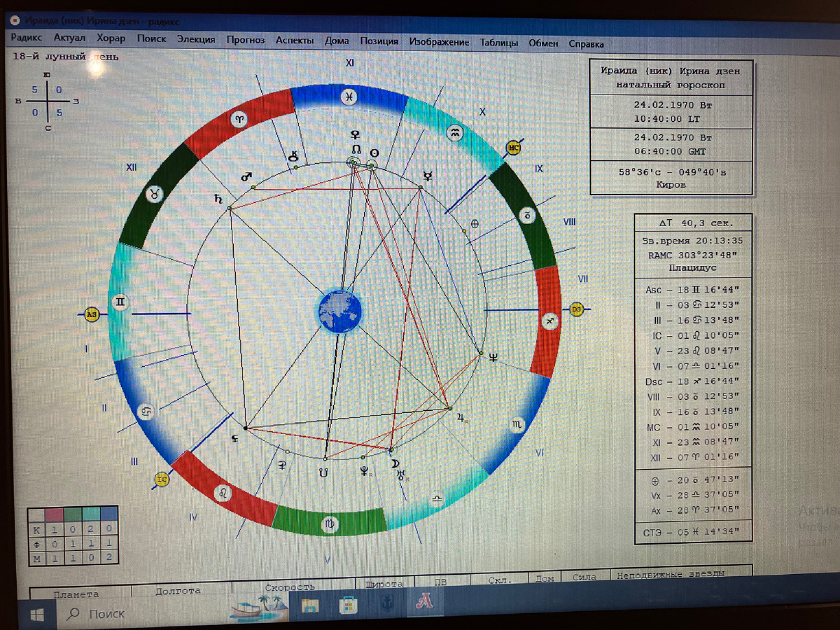Click the compass hemisphere cross diagram

47,101
